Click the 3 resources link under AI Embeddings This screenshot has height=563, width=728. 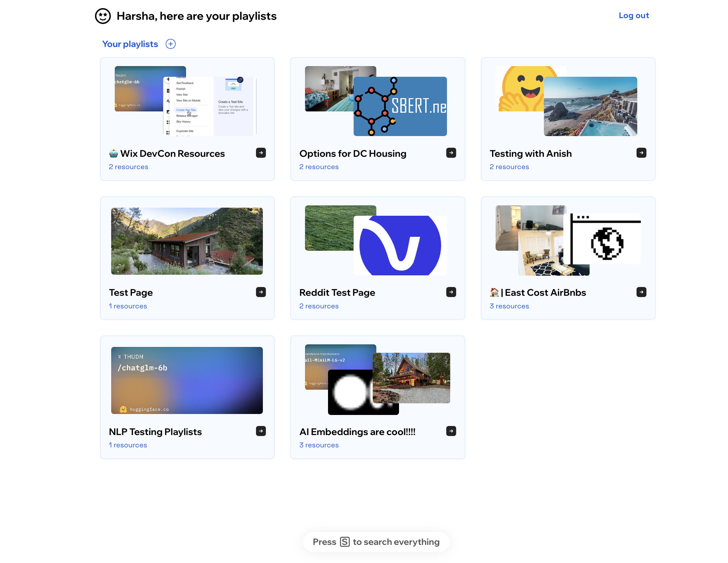[x=319, y=445]
